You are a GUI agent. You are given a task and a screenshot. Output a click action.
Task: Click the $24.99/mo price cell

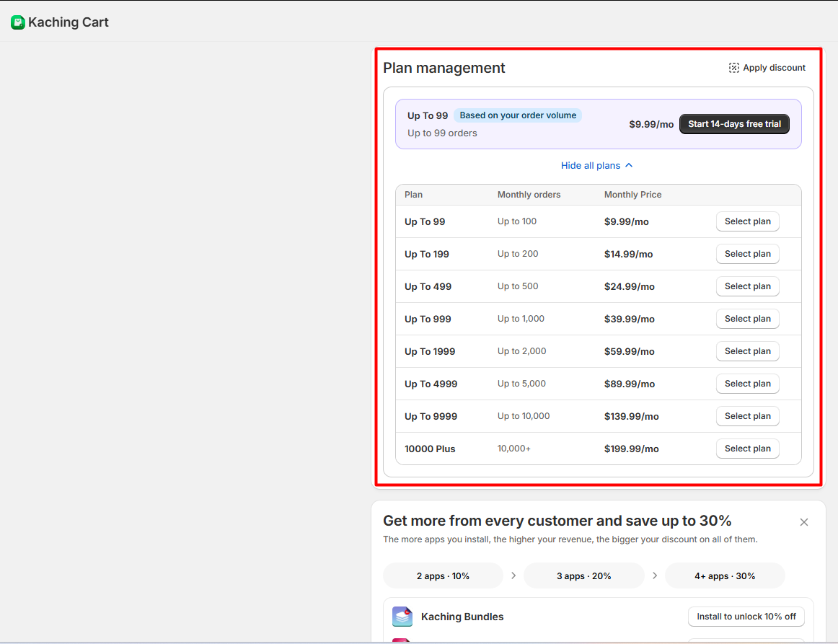630,287
